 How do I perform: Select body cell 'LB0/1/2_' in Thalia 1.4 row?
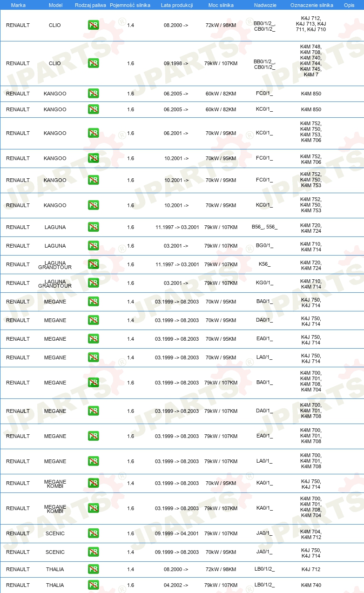click(264, 569)
